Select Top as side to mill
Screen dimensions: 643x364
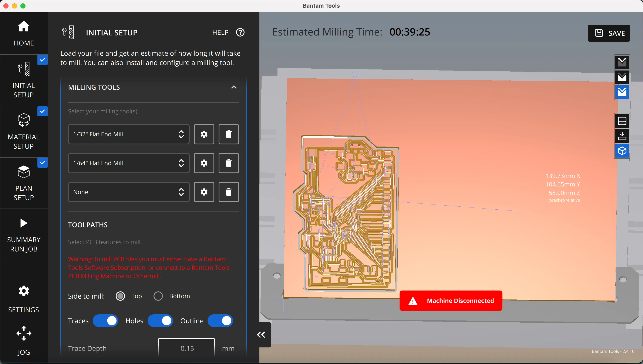tap(120, 296)
